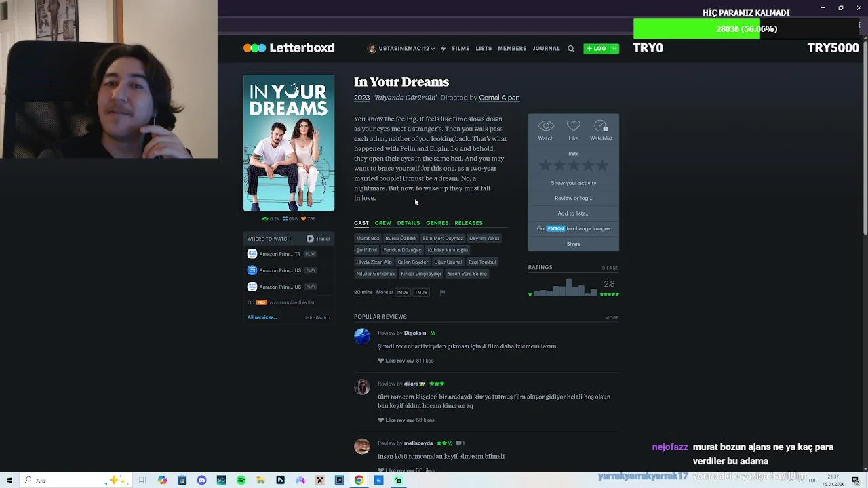Select the CAST tab
868x488 pixels.
[361, 223]
